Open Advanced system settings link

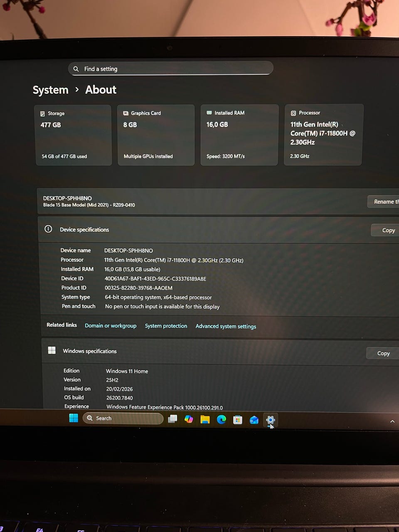pyautogui.click(x=226, y=326)
